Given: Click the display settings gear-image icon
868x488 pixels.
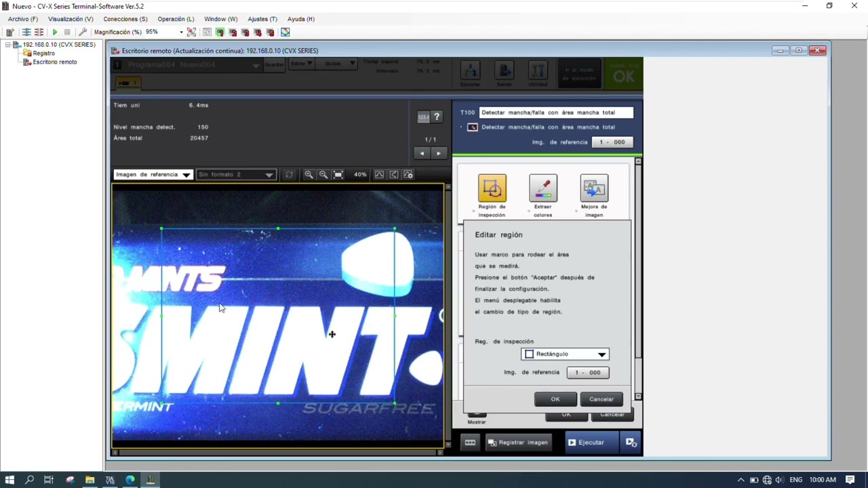Looking at the screenshot, I should [x=408, y=174].
